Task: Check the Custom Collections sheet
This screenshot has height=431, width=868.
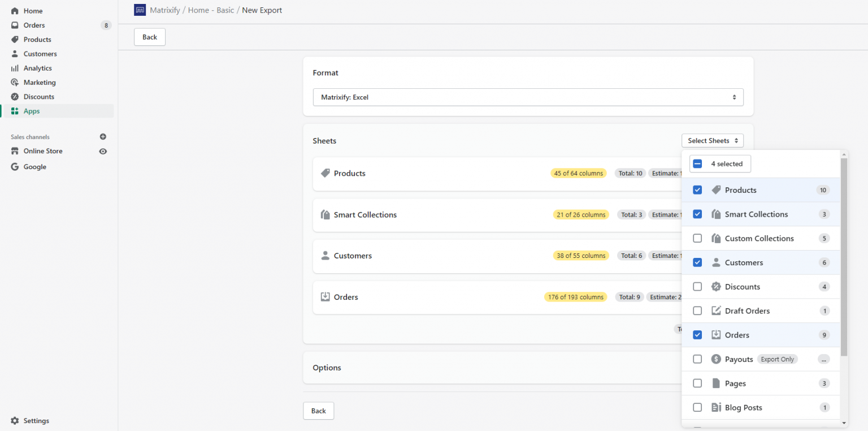Action: [x=697, y=238]
